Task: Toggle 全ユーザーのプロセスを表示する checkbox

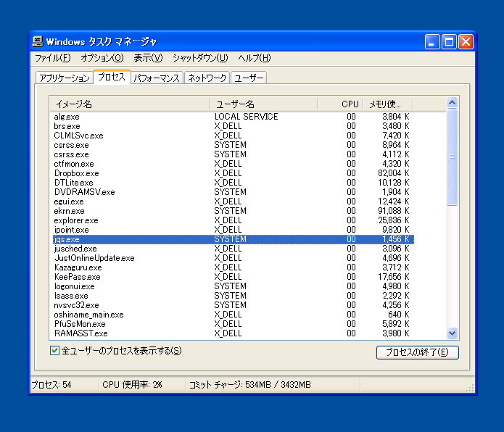Action: click(x=54, y=351)
